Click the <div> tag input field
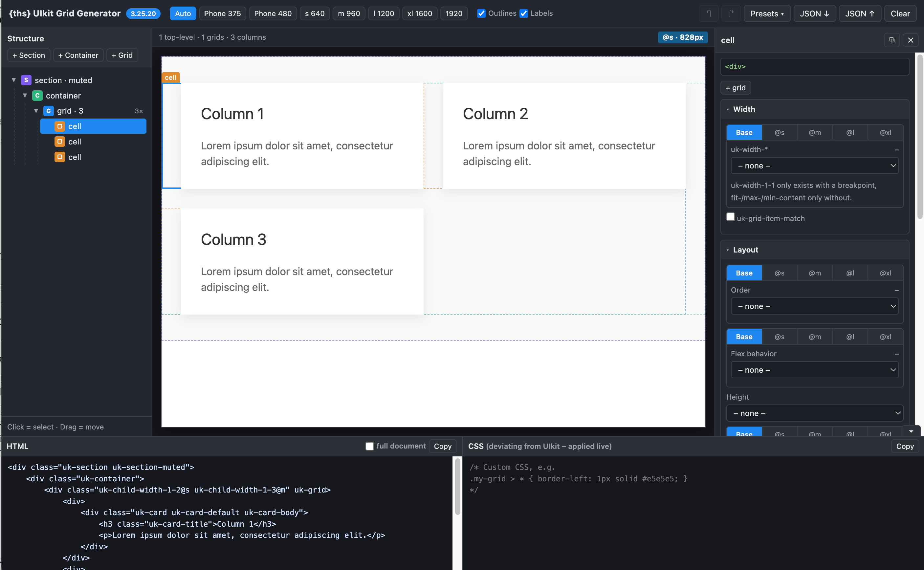The image size is (924, 570). (815, 66)
